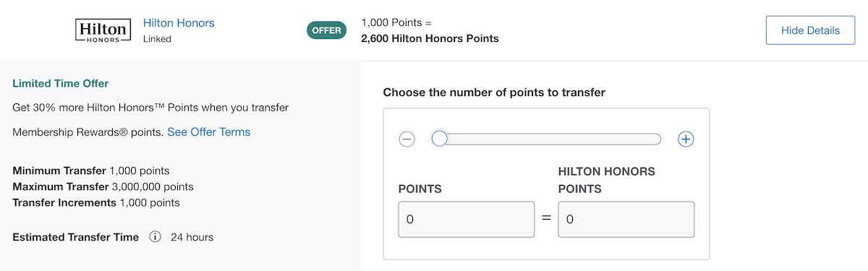Click the transfer points slider handle
Screen dimensions: 868x271
(x=439, y=139)
